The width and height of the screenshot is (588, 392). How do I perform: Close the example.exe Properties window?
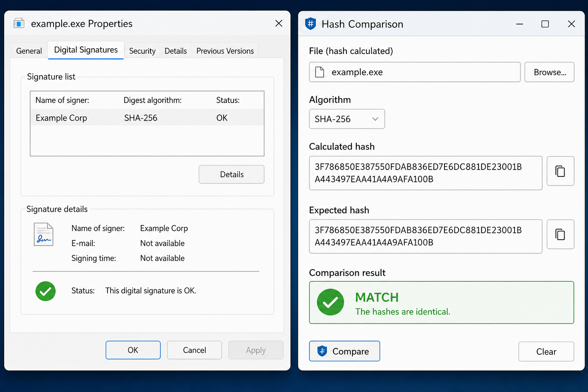[x=279, y=23]
